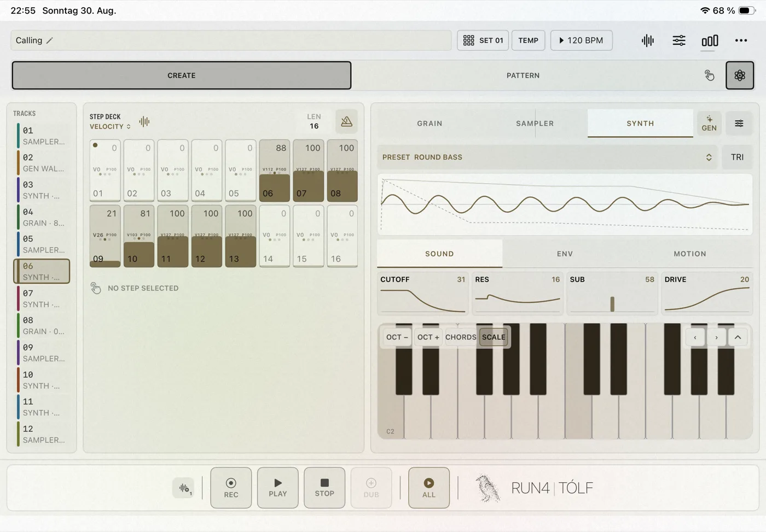
Task: Open the level meters icon in top bar
Action: click(x=710, y=40)
